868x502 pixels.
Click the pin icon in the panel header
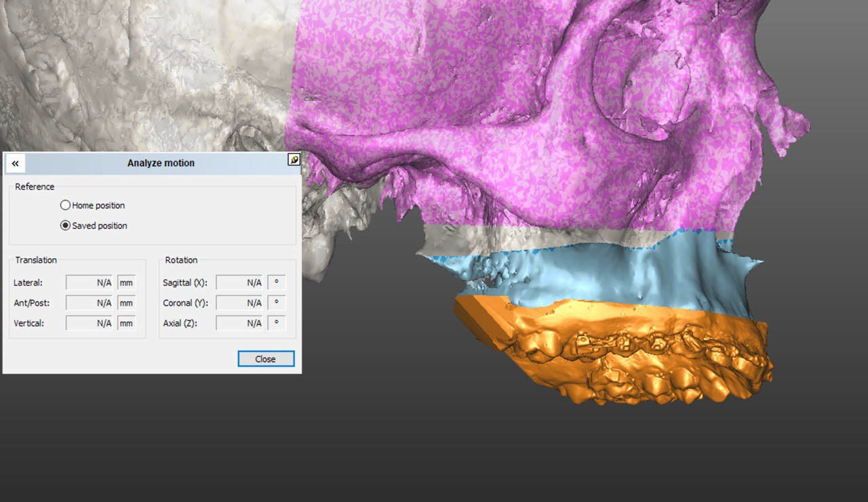click(x=294, y=160)
